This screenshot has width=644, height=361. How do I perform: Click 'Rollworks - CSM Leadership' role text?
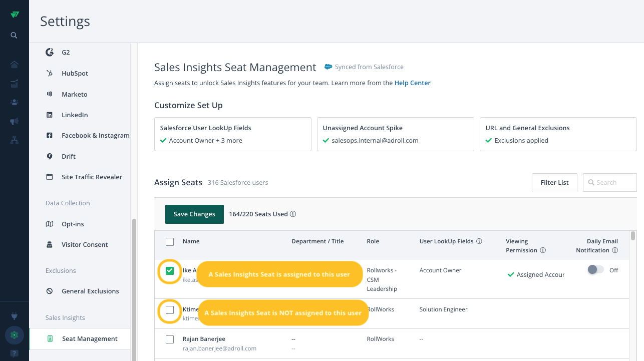tap(382, 279)
